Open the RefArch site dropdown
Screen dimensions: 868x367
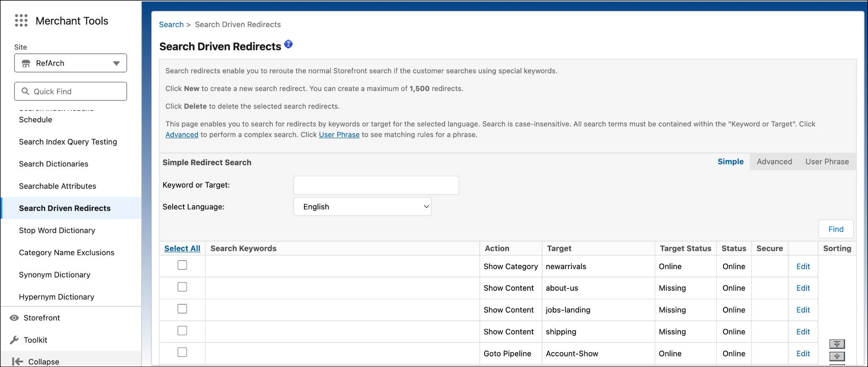point(70,63)
